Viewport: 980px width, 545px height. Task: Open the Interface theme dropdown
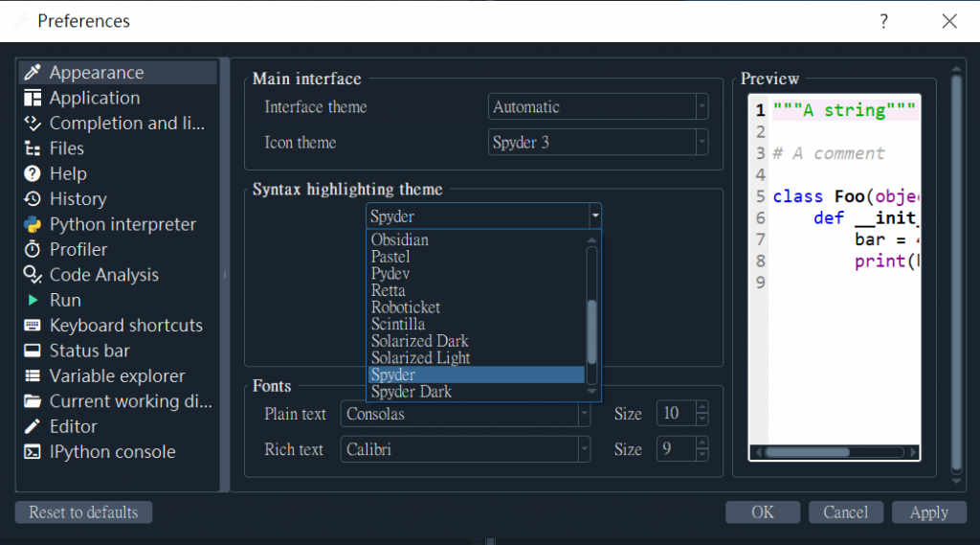598,106
